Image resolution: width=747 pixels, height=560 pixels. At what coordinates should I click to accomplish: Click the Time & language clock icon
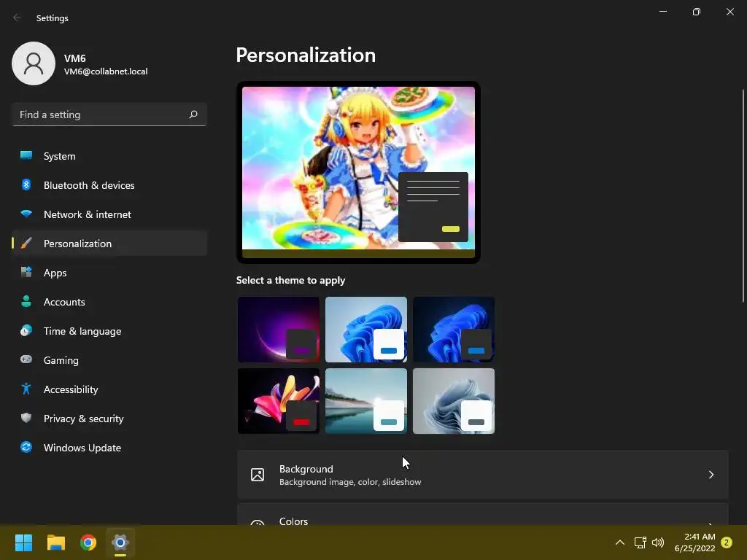pos(26,330)
